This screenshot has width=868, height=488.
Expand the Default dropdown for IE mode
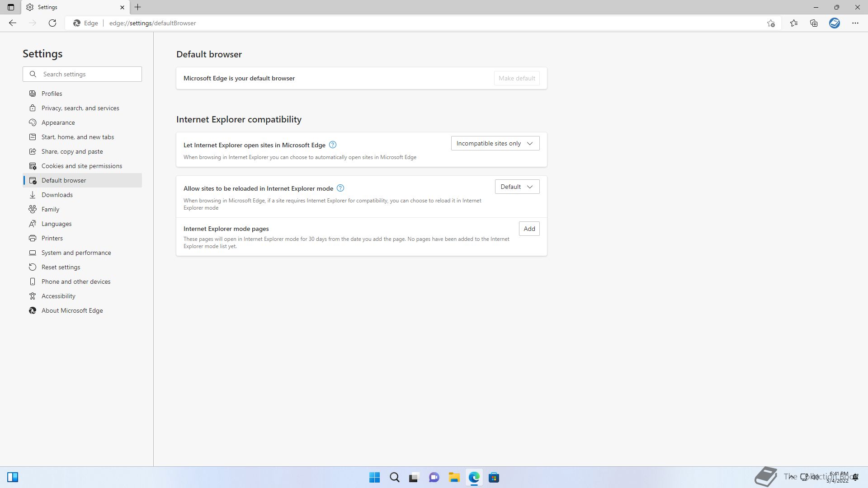click(x=517, y=187)
